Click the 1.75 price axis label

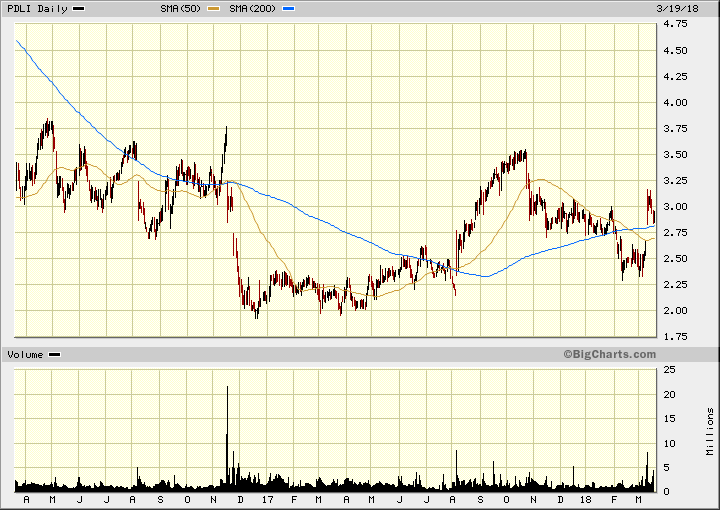pyautogui.click(x=675, y=337)
